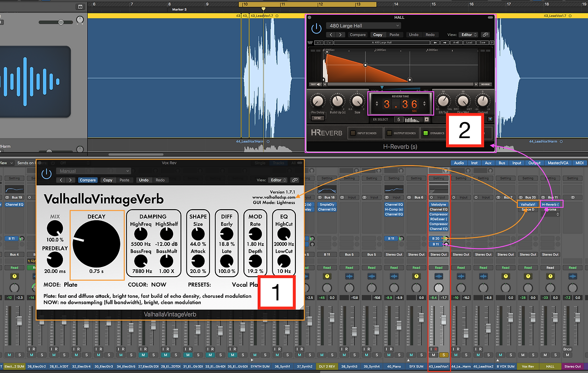Go to next preset in H-Reverb header
The height and width of the screenshot is (373, 588).
coord(340,34)
